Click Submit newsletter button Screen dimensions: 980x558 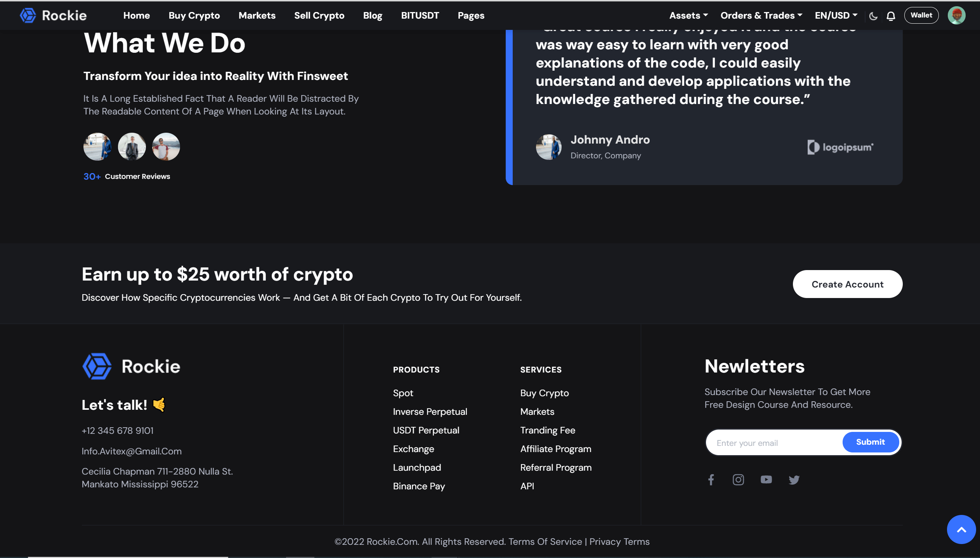(x=870, y=442)
